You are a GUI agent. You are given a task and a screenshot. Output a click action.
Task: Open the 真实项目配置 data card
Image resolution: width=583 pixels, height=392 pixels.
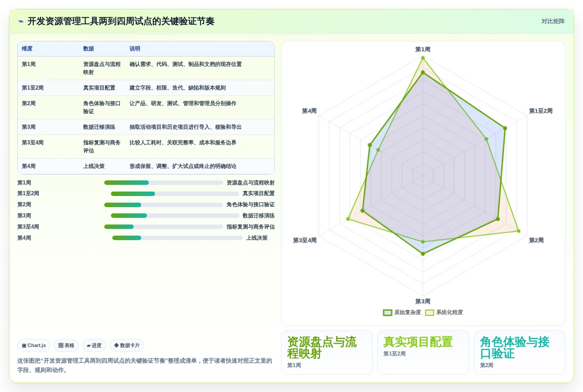423,352
